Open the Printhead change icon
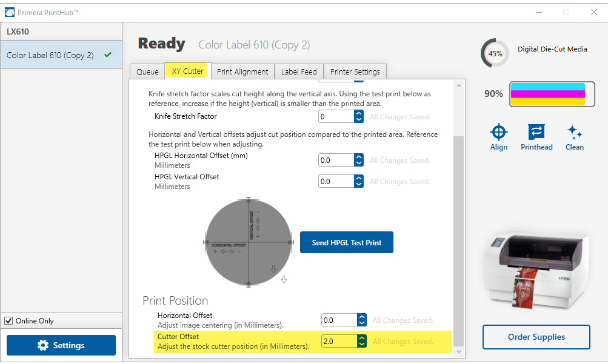The image size is (608, 364). pos(536,132)
